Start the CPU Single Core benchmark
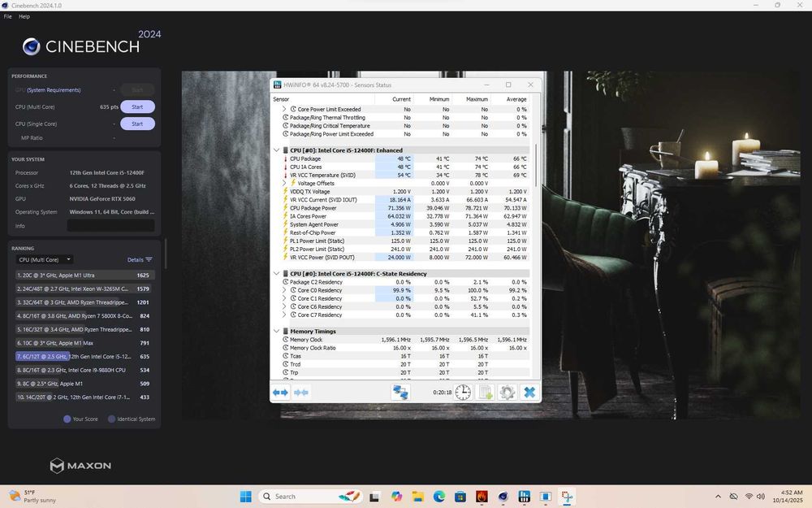This screenshot has width=812, height=508. point(137,124)
